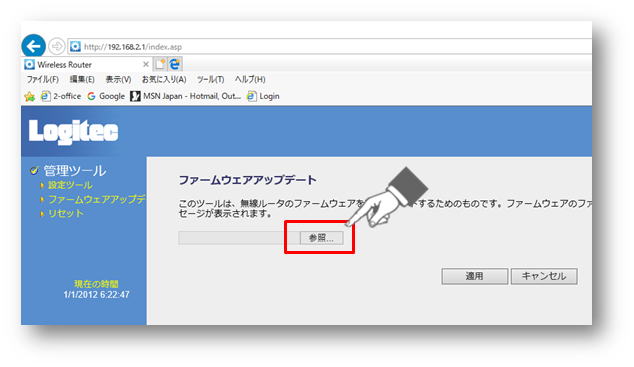The width and height of the screenshot is (634, 367).
Task: Open a new blank tab
Action: point(160,64)
